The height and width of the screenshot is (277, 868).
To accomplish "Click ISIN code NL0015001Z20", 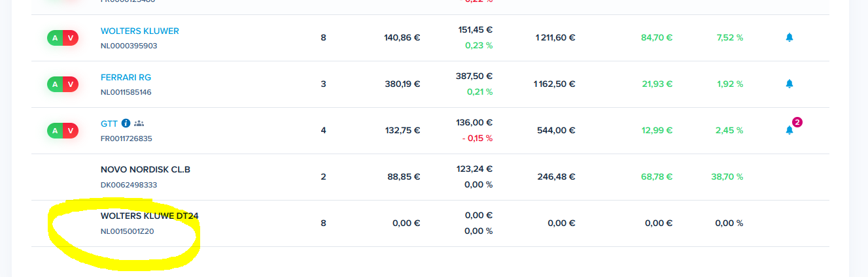I will (128, 231).
